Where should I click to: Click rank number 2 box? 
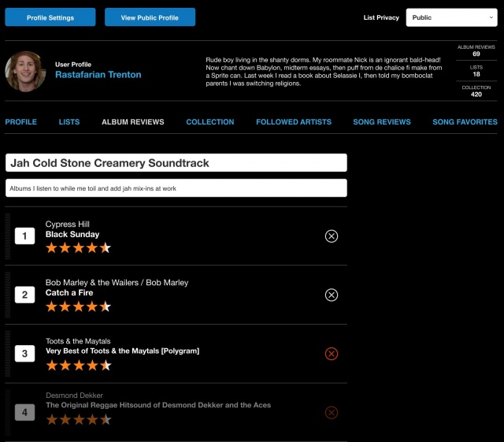coord(24,295)
